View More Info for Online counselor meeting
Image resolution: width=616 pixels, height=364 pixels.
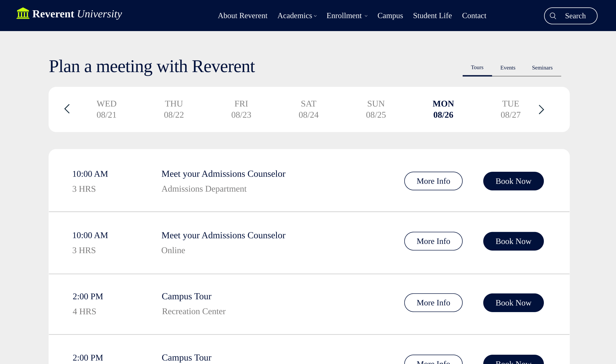click(433, 241)
